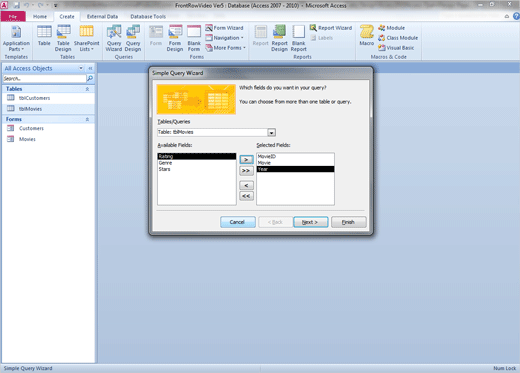Add all fields with >> button
This screenshot has height=373, width=520.
pos(246,171)
